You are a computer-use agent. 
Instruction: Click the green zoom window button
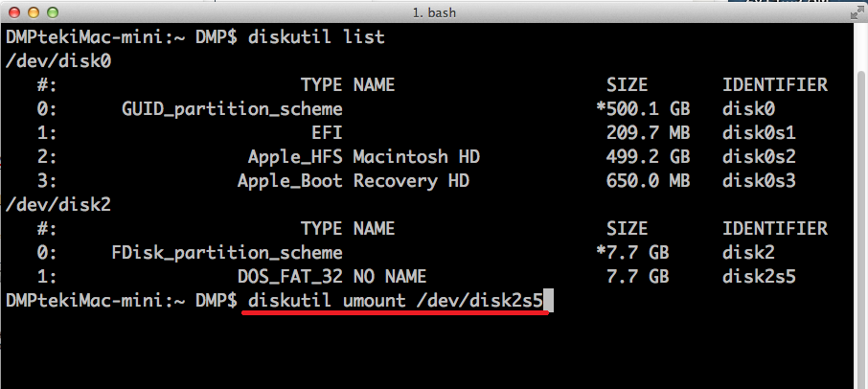click(53, 11)
